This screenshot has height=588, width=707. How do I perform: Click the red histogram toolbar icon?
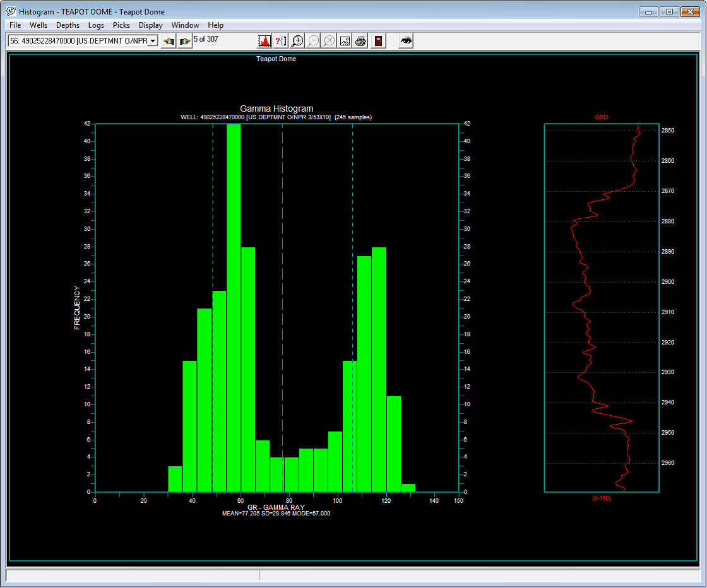(265, 41)
